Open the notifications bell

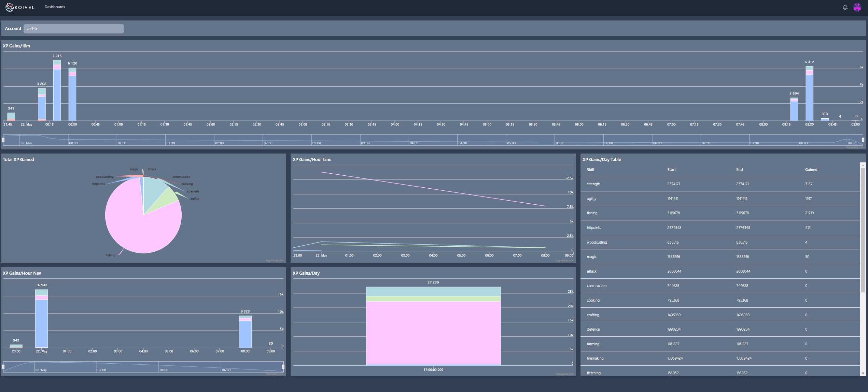tap(845, 7)
